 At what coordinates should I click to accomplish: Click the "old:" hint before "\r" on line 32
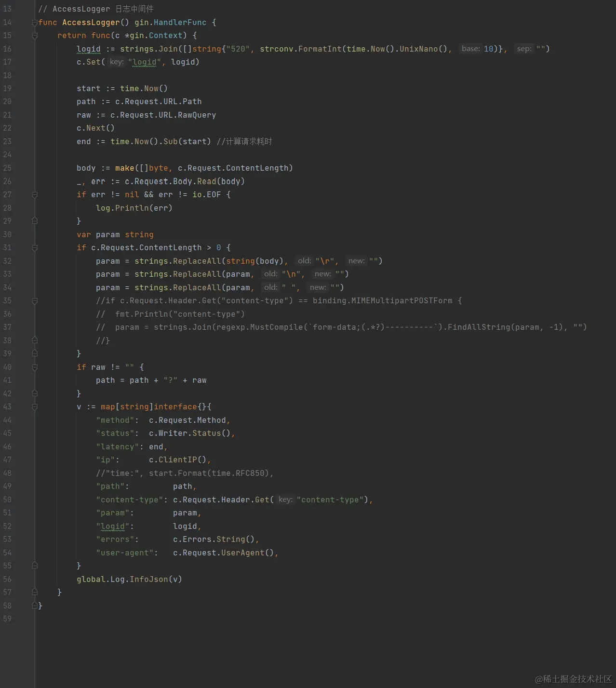pyautogui.click(x=304, y=261)
